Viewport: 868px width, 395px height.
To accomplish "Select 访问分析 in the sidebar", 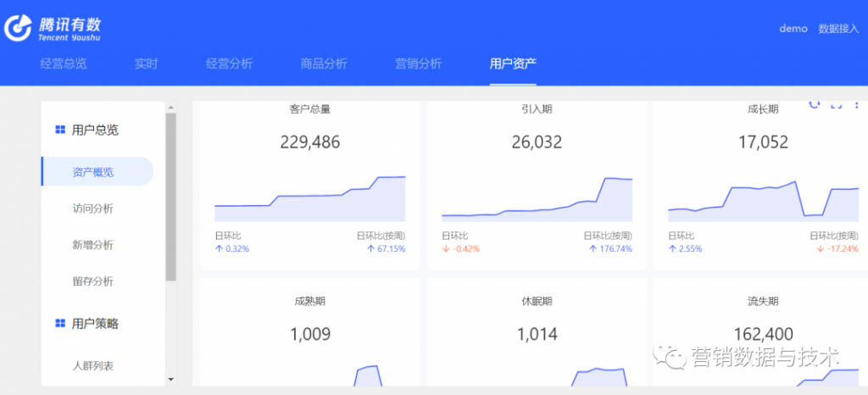I will (x=93, y=209).
